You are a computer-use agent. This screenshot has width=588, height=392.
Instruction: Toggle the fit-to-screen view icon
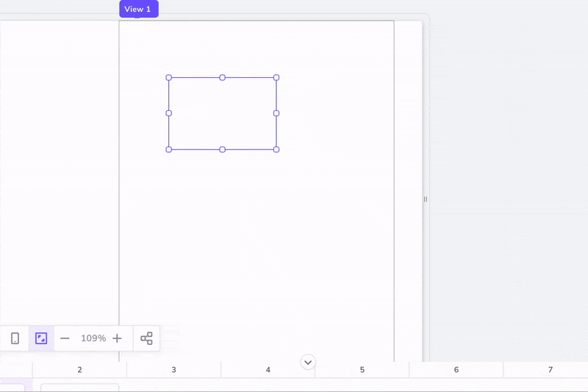41,338
